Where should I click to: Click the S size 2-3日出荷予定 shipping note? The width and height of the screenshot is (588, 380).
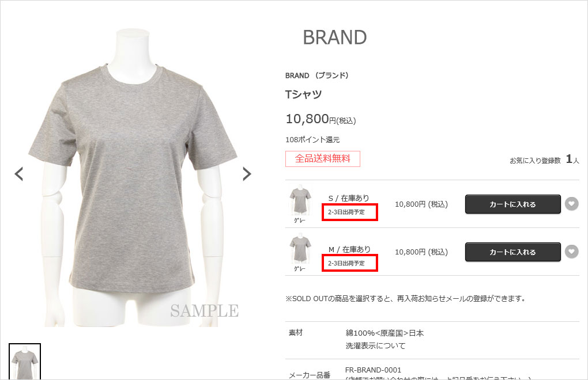[346, 212]
